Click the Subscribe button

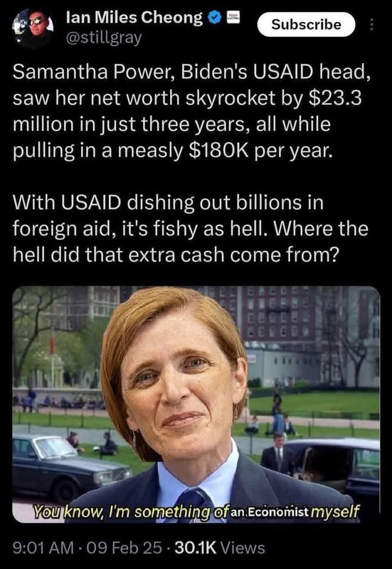click(x=306, y=24)
